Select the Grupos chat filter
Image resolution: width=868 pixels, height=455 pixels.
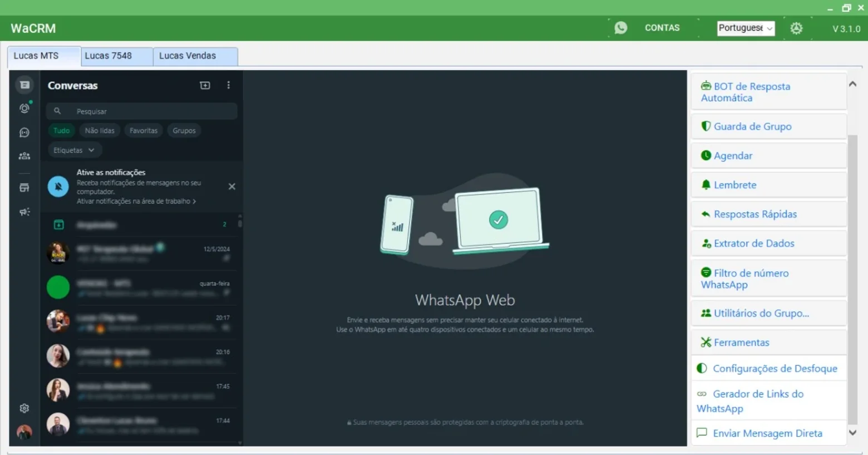tap(184, 131)
